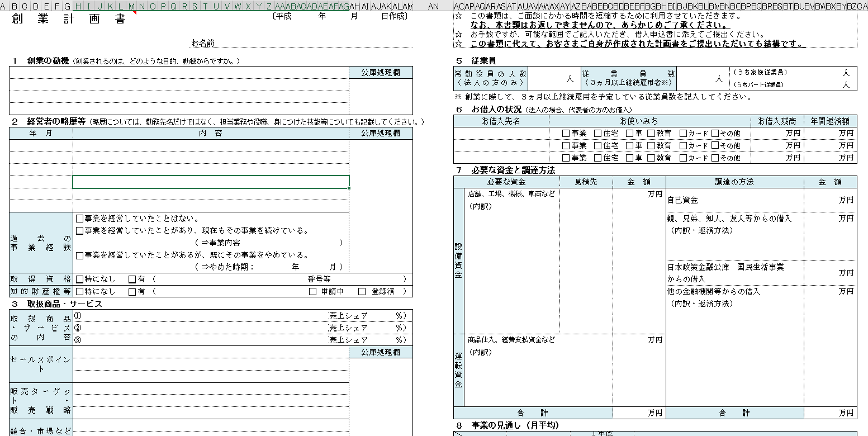Viewport: 868px width, 436px height.
Task: Check "既にその事業をやめている" checkbox
Action: 79,255
